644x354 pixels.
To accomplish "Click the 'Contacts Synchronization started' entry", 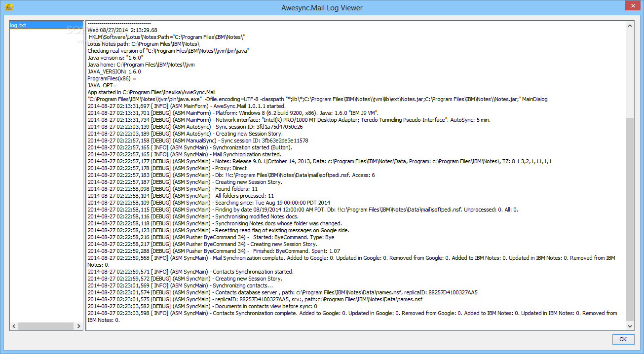I will pyautogui.click(x=190, y=272).
